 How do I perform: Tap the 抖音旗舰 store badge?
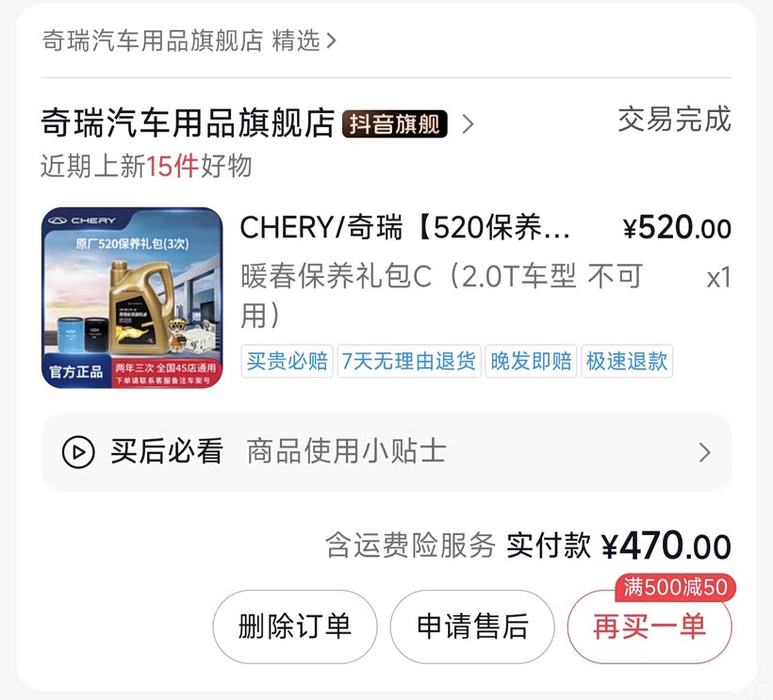tap(394, 124)
